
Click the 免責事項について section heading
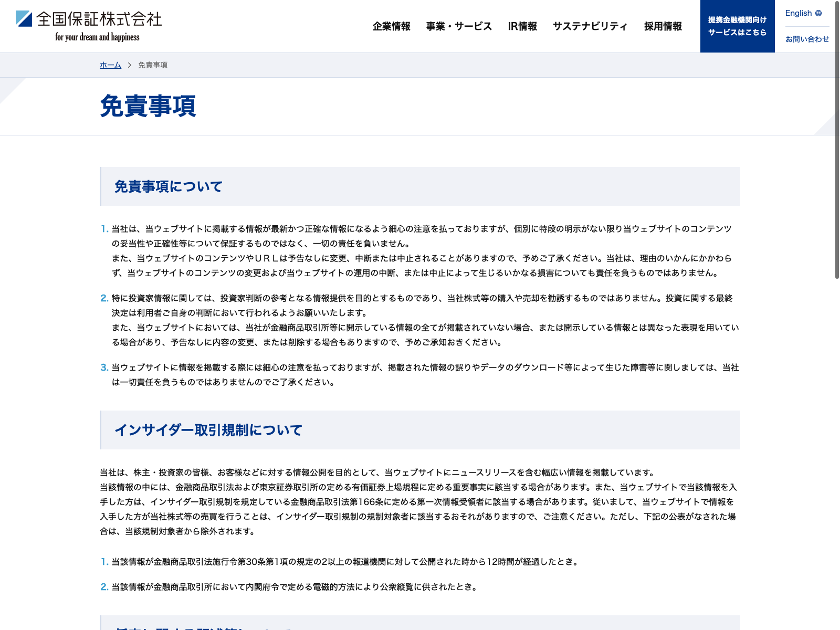click(169, 186)
